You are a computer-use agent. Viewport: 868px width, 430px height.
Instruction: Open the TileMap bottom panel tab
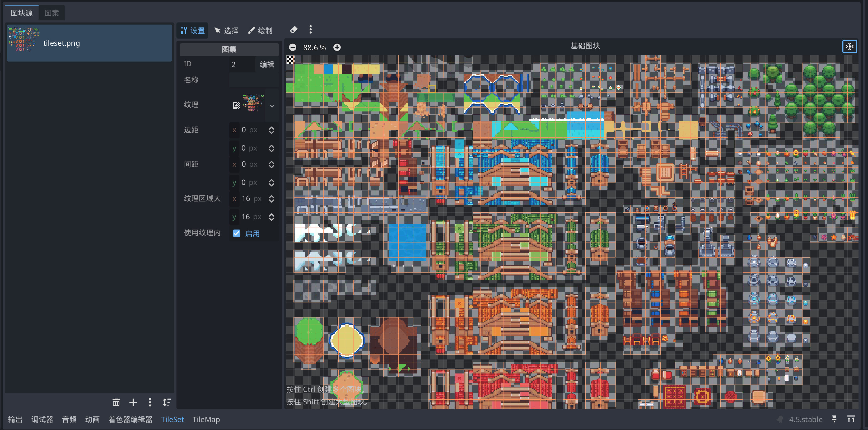[206, 419]
